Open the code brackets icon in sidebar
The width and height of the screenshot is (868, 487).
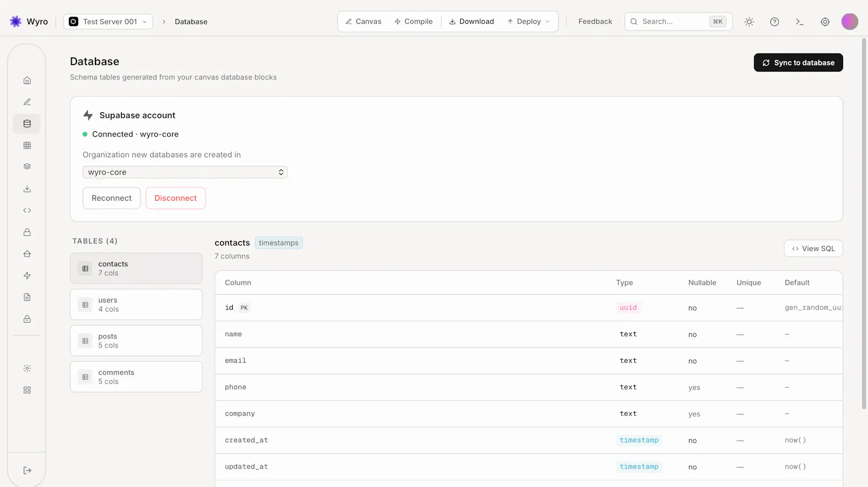point(27,210)
